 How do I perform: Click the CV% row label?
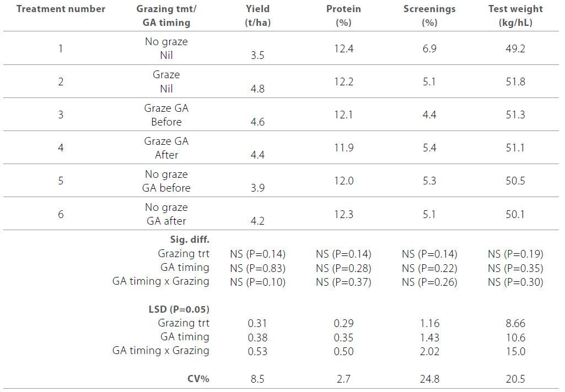click(197, 379)
